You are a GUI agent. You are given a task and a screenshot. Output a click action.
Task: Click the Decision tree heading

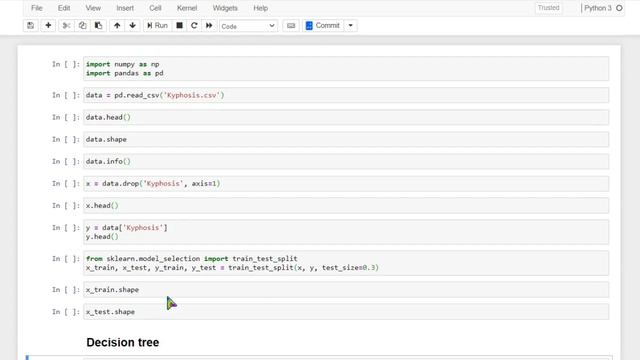[x=122, y=342]
